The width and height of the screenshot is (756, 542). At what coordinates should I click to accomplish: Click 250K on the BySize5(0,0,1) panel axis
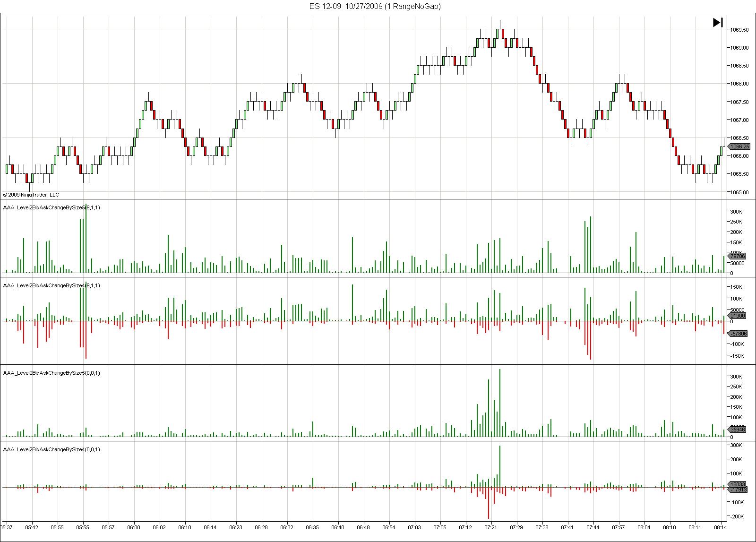(x=736, y=387)
